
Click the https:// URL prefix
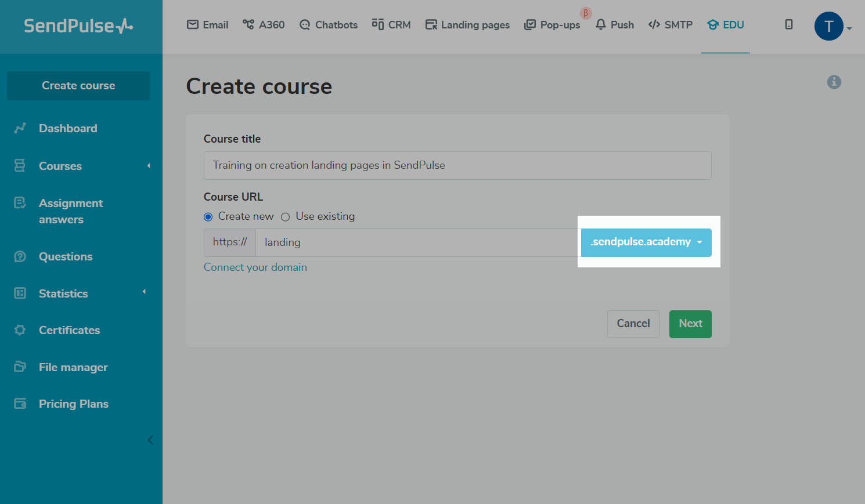pyautogui.click(x=230, y=242)
